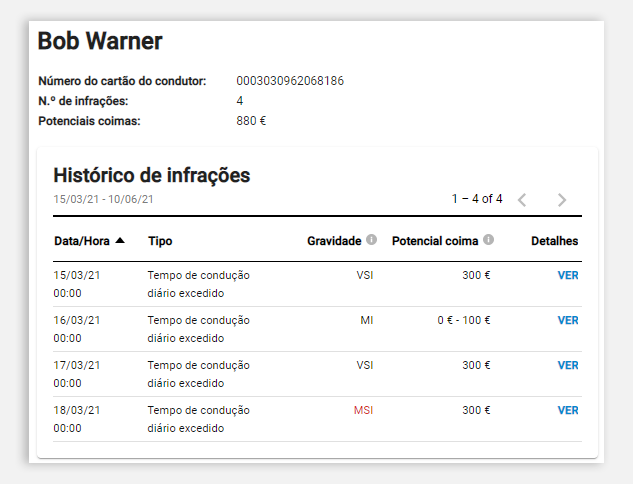
Task: Click the Detalhes column header
Action: 555,241
